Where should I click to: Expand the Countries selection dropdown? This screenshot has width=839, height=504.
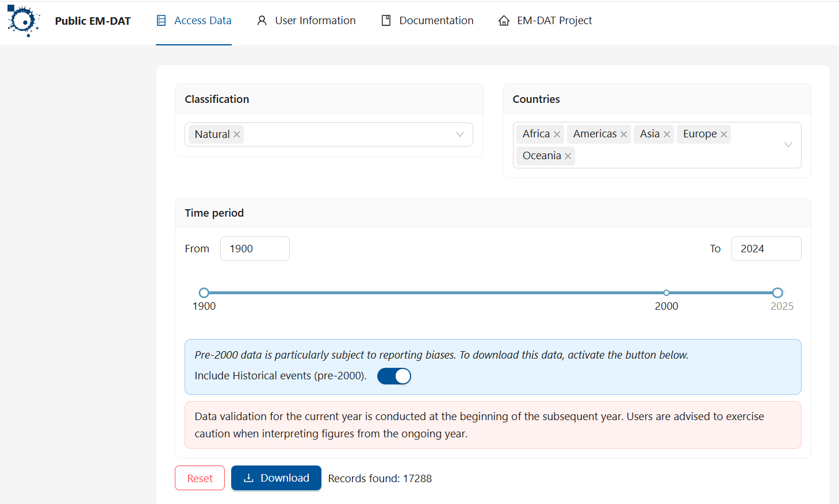[788, 145]
